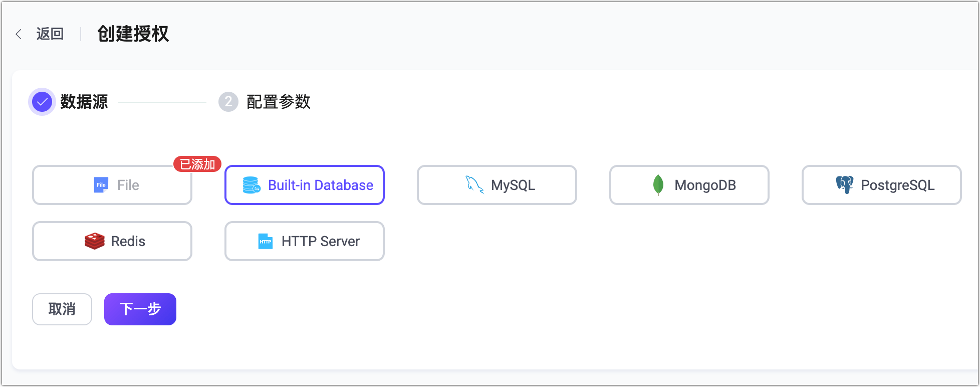Click the 创建授权 page title
Viewport: 980px width, 387px height.
(x=133, y=34)
